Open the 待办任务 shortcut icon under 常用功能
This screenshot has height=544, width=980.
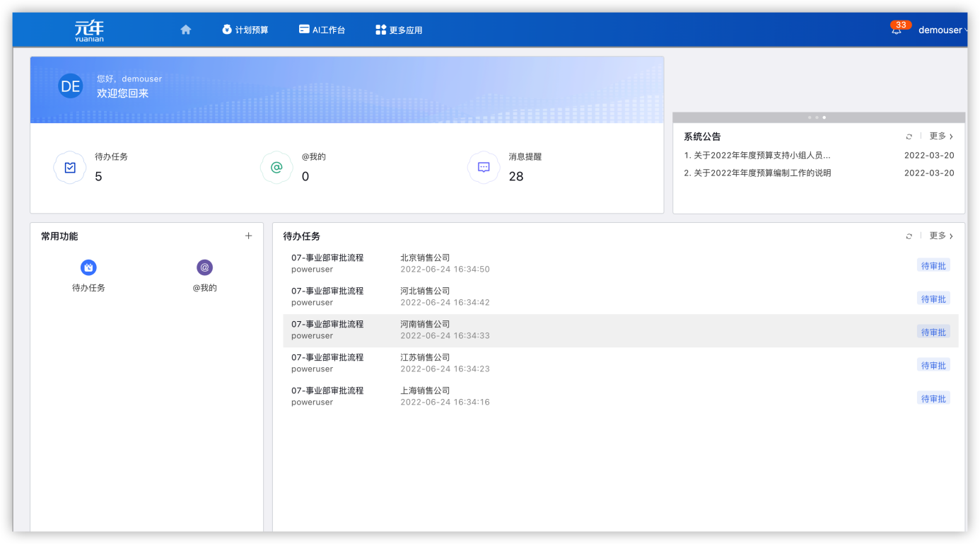pyautogui.click(x=88, y=267)
